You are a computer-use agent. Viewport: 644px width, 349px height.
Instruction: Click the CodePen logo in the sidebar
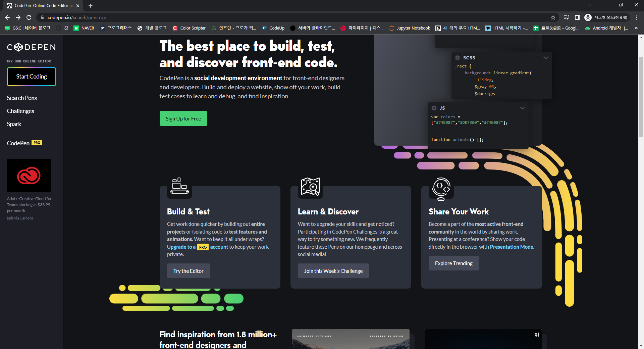(31, 47)
